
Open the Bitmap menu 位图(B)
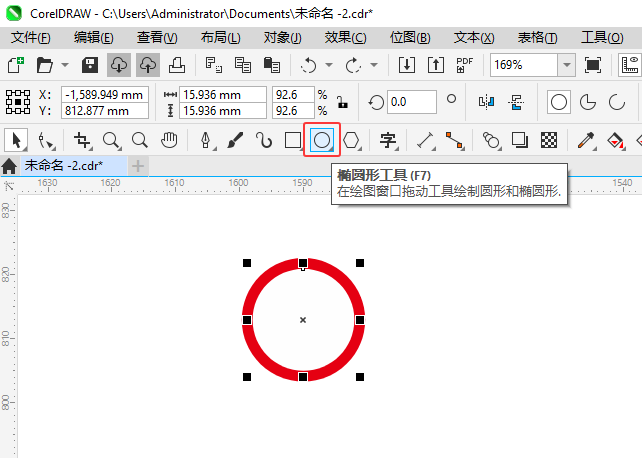[410, 38]
